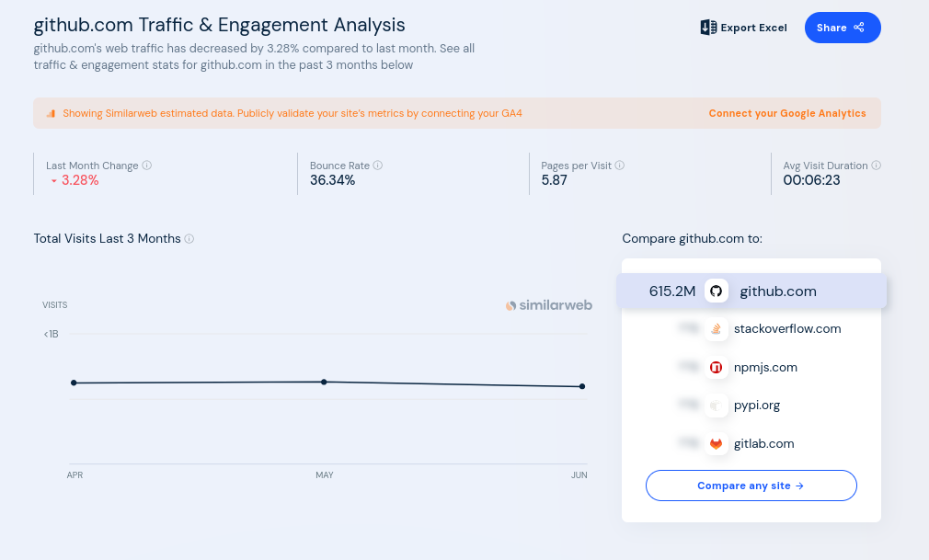
Task: Click the JUN axis label
Action: 579,475
